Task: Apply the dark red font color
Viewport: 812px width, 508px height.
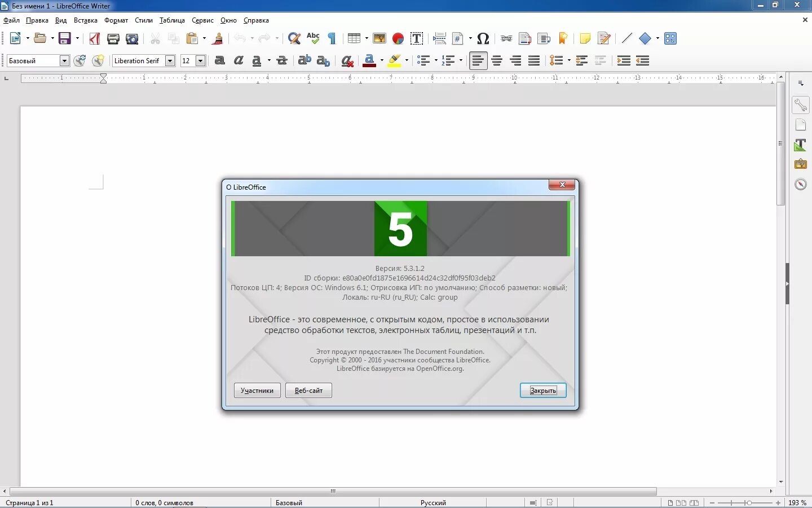Action: (369, 60)
